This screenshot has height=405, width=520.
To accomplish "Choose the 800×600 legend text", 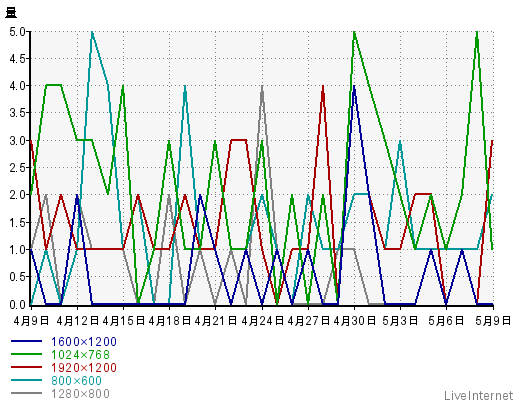I will click(x=76, y=381).
